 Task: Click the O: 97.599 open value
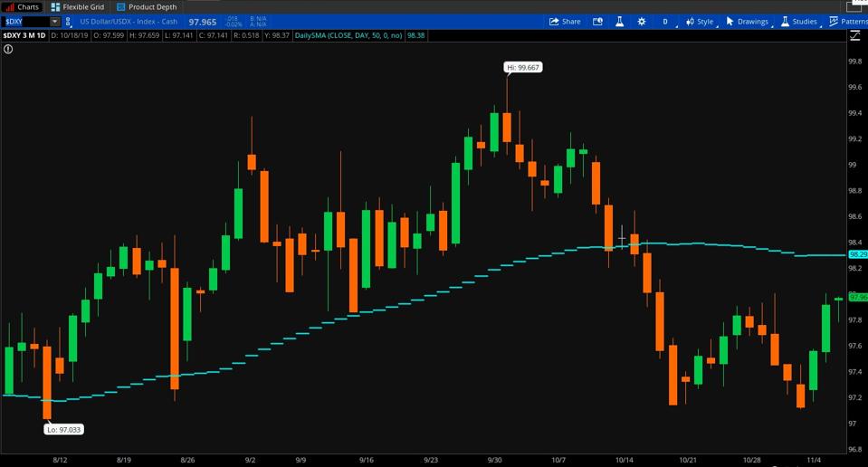click(109, 35)
